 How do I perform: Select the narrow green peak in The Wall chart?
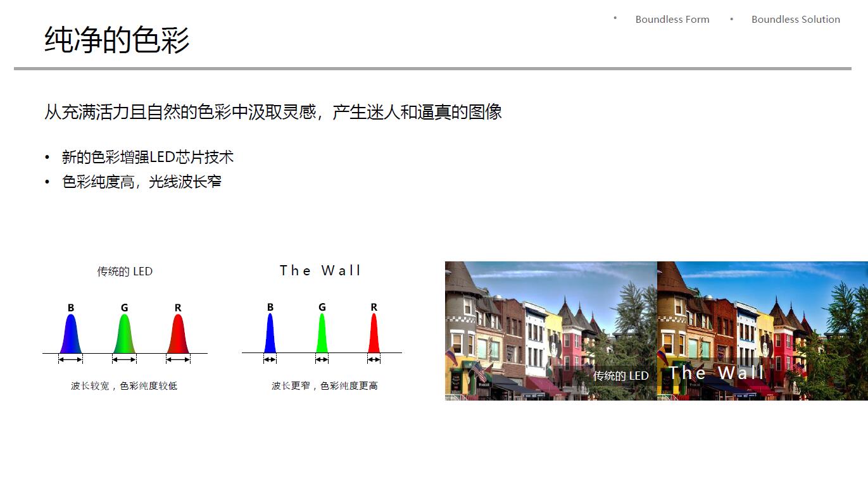click(x=322, y=335)
